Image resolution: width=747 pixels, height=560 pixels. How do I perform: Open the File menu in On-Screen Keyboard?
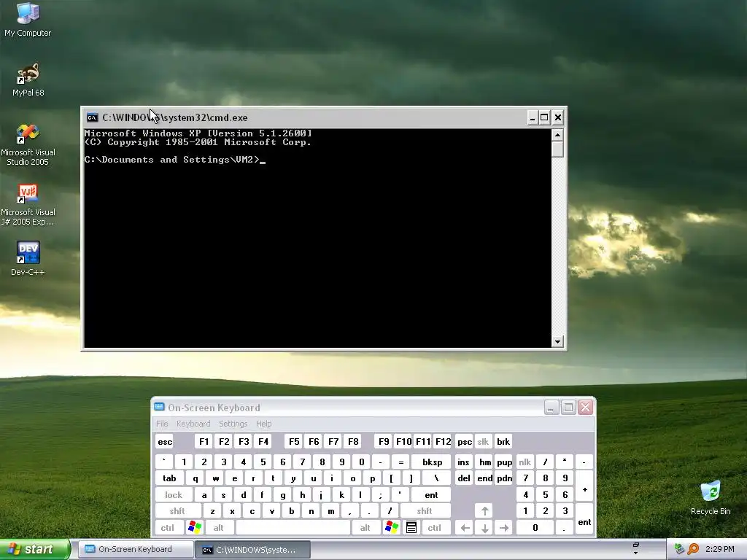(162, 424)
